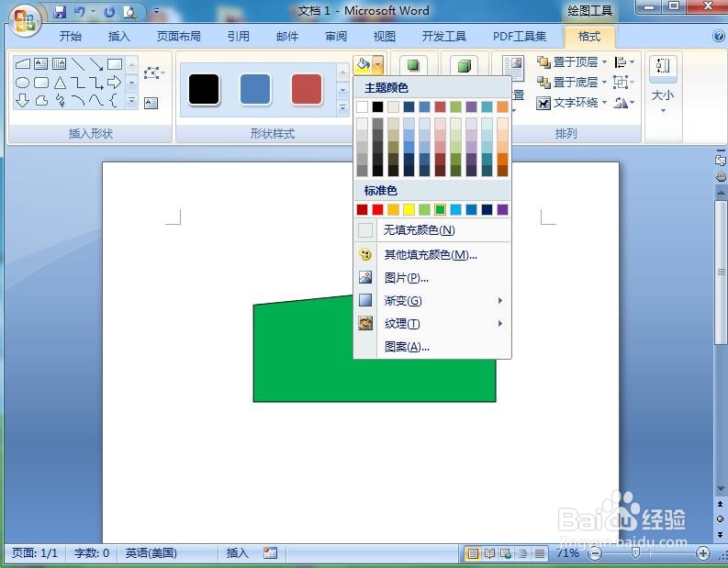Open the Developer Tools ribbon tab
728x568 pixels.
[443, 36]
